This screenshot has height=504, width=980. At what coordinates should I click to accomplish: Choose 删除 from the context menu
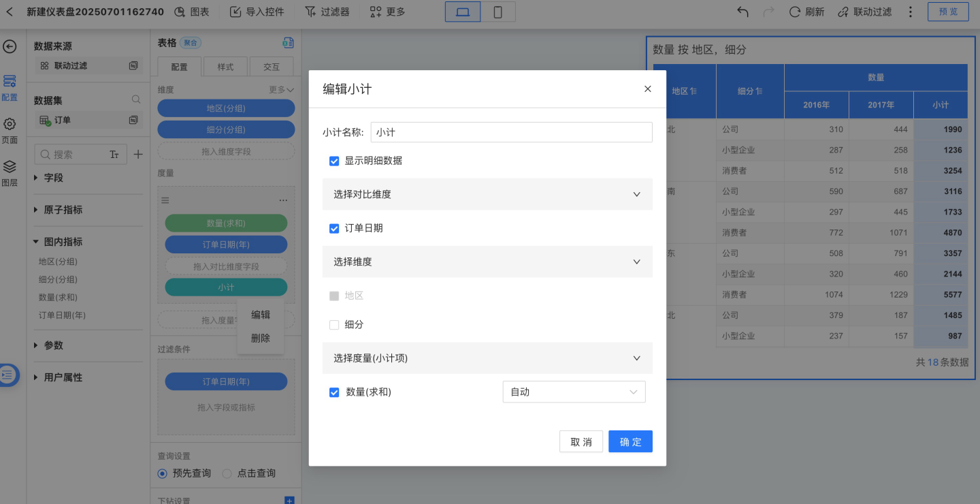point(261,338)
